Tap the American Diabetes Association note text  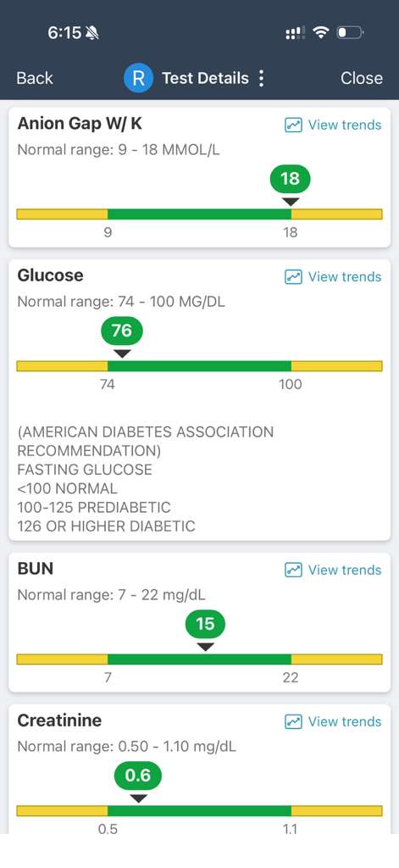[x=146, y=478]
